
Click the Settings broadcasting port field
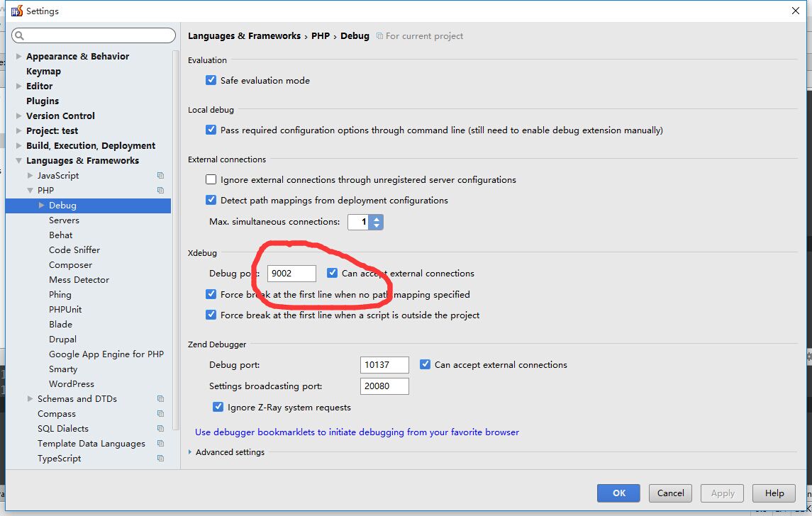coord(384,386)
